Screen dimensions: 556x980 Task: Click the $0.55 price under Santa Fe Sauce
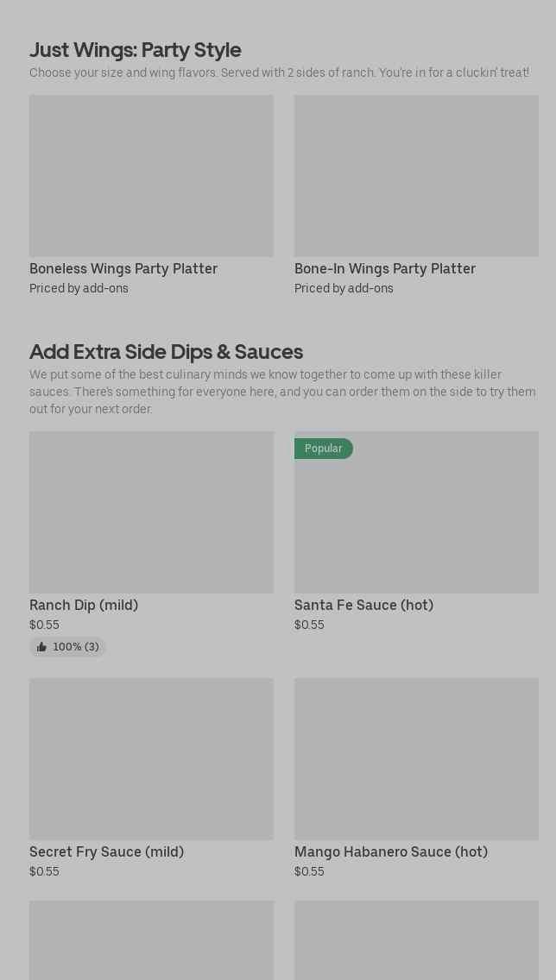click(309, 625)
